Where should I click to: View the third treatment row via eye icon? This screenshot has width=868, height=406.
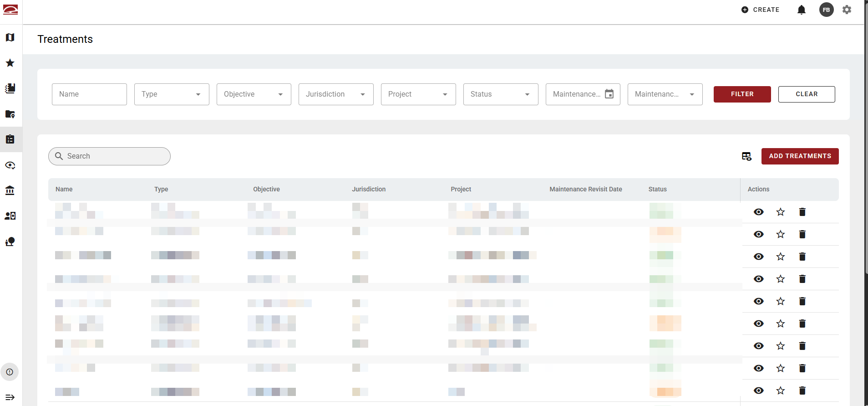tap(759, 257)
